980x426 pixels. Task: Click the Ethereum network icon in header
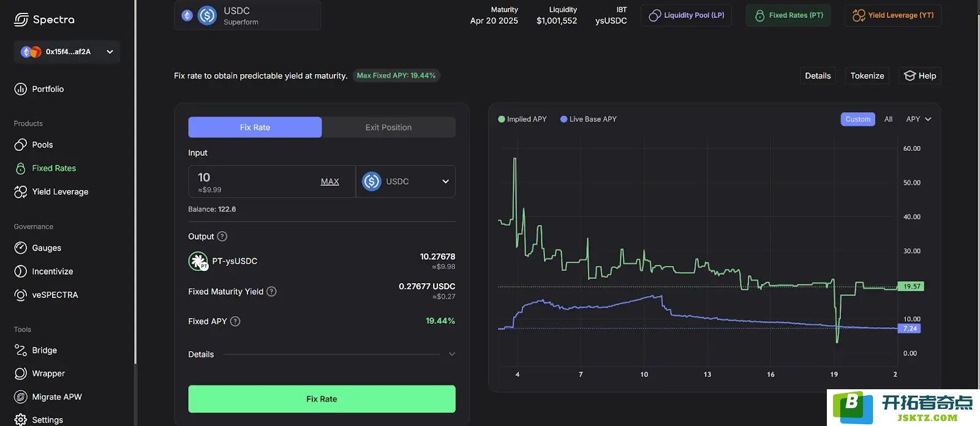[187, 15]
